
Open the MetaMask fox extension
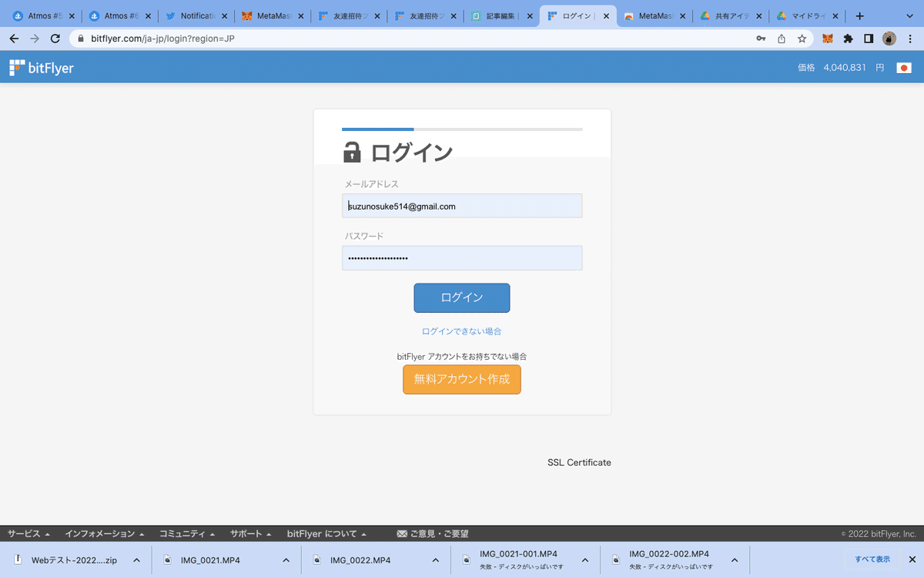point(828,39)
